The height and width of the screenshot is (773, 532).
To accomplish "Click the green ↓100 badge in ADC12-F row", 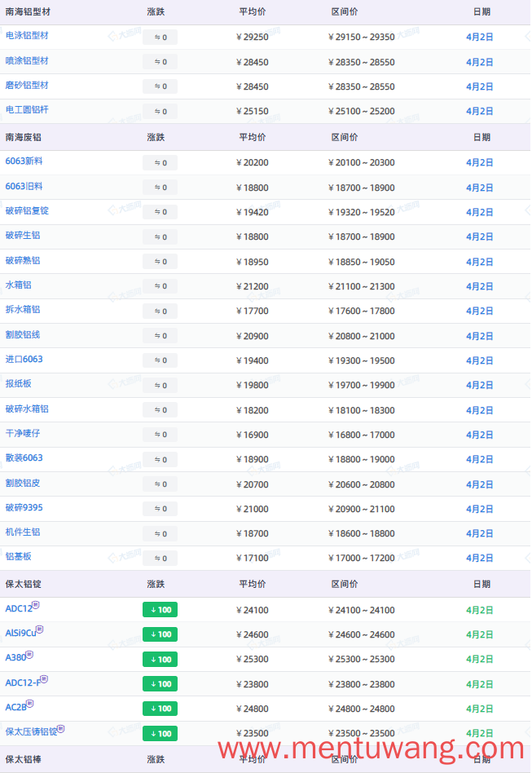I will pyautogui.click(x=160, y=684).
